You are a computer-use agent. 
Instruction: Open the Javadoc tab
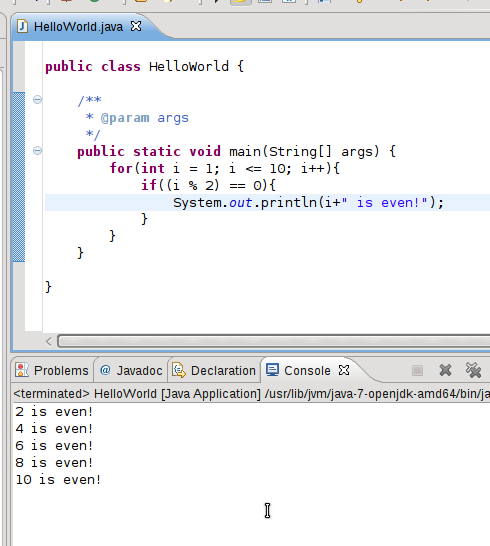click(131, 370)
